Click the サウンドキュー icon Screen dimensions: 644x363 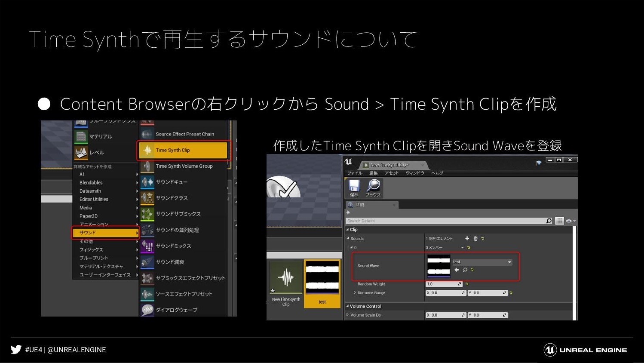click(147, 182)
